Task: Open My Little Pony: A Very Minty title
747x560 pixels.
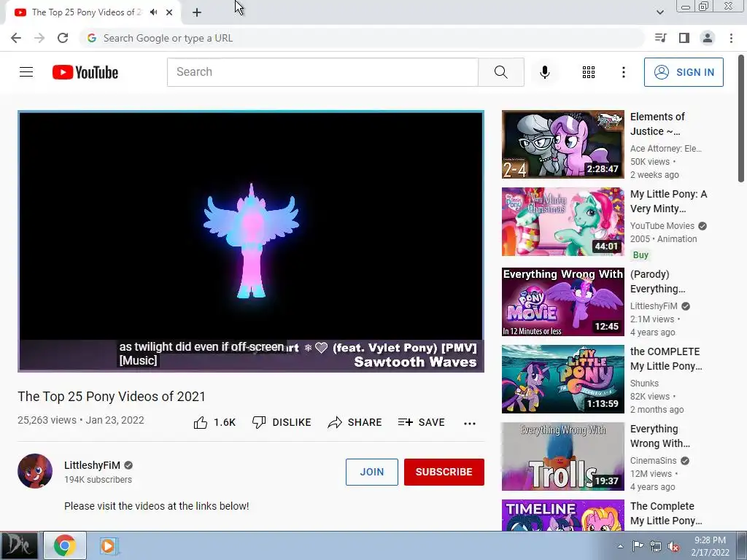Action: 668,201
